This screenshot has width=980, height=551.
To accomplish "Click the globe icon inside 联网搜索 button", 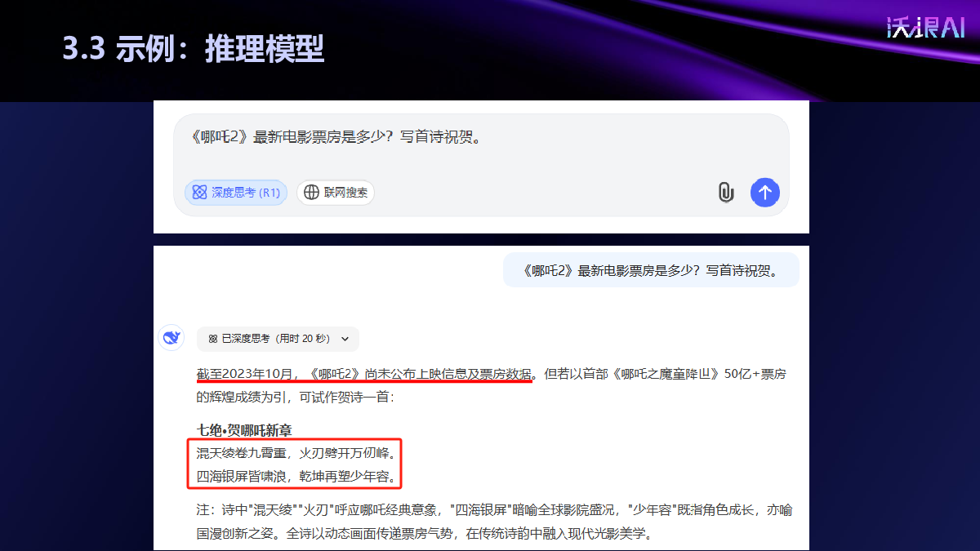I will click(311, 193).
